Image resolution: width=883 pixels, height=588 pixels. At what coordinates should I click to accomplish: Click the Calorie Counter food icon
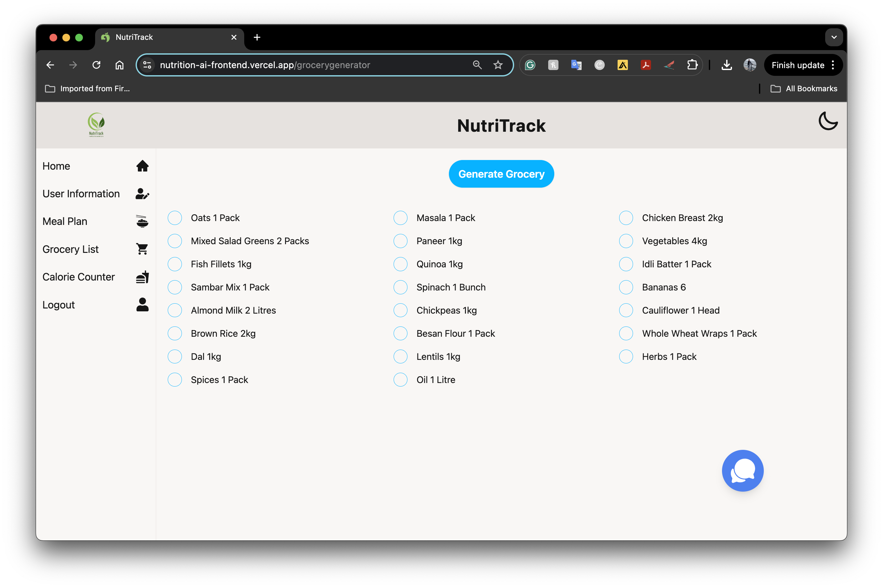click(142, 277)
